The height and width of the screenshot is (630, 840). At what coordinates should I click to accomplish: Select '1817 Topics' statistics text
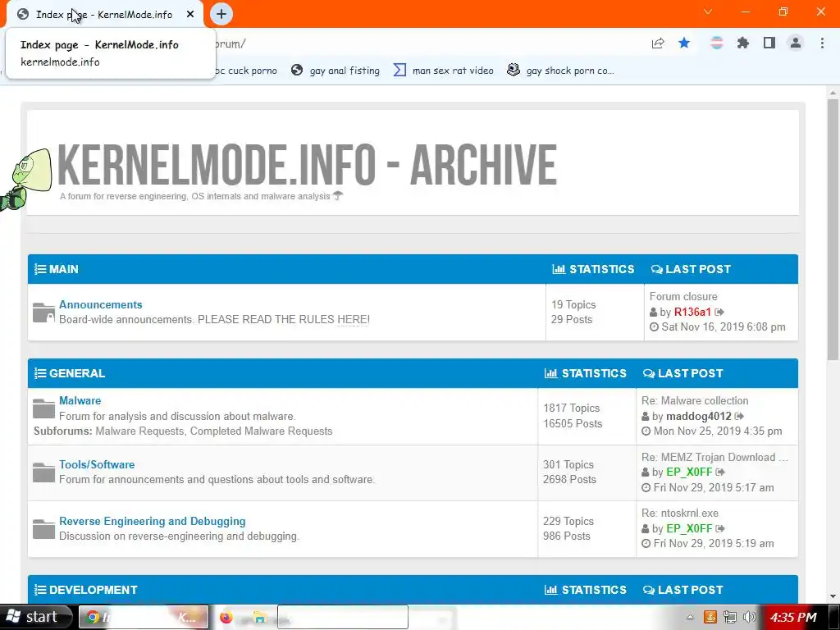click(571, 409)
